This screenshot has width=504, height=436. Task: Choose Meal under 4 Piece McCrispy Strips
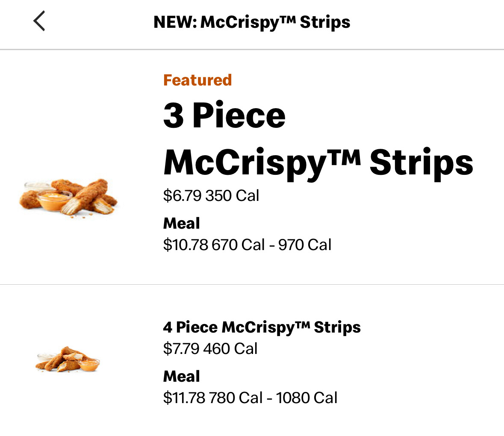[x=182, y=376]
